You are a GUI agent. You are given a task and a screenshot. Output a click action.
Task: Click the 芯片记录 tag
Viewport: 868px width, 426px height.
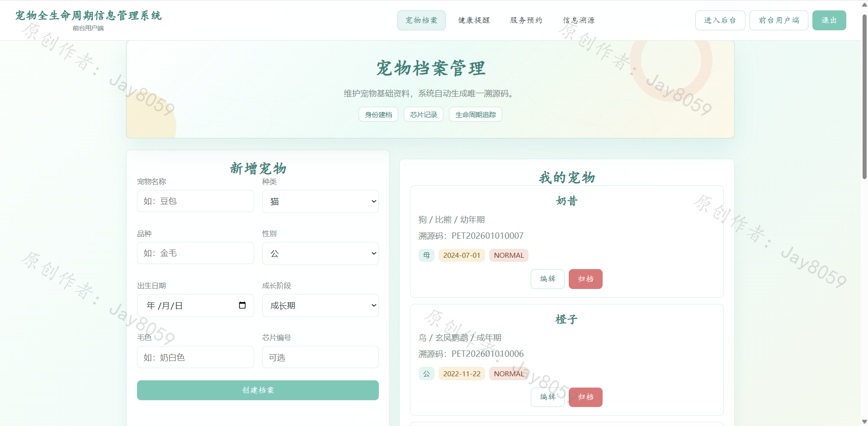click(424, 114)
